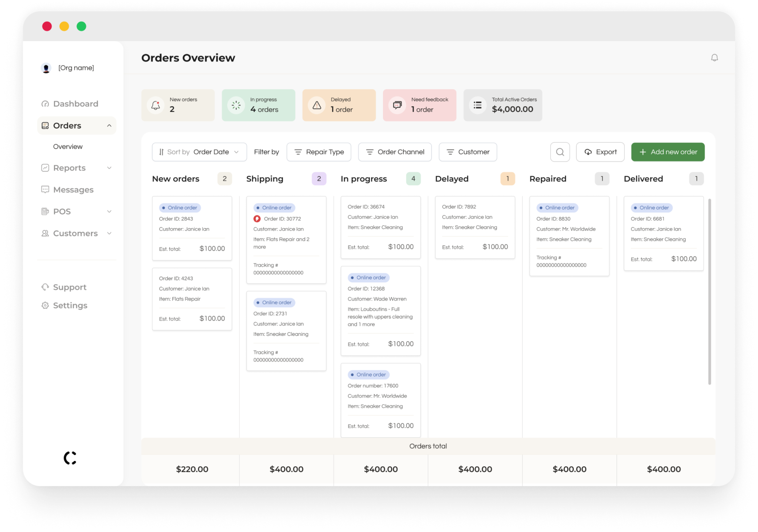Click "Total Active Orders" $4,000.00 card
Image resolution: width=758 pixels, height=532 pixels.
(x=503, y=105)
